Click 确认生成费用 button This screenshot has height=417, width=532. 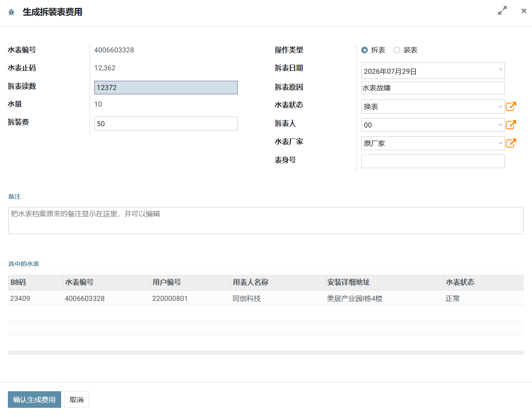pos(35,400)
